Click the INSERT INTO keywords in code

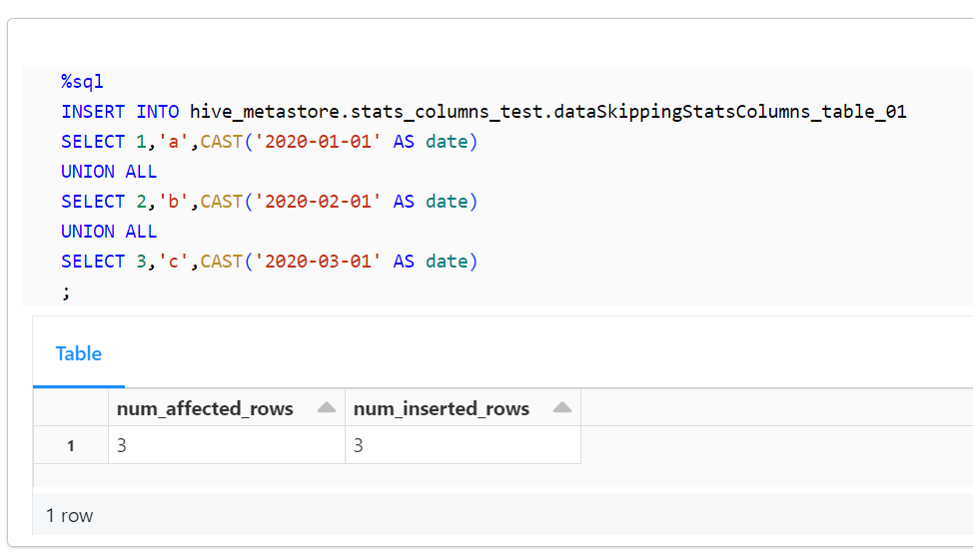pyautogui.click(x=120, y=111)
